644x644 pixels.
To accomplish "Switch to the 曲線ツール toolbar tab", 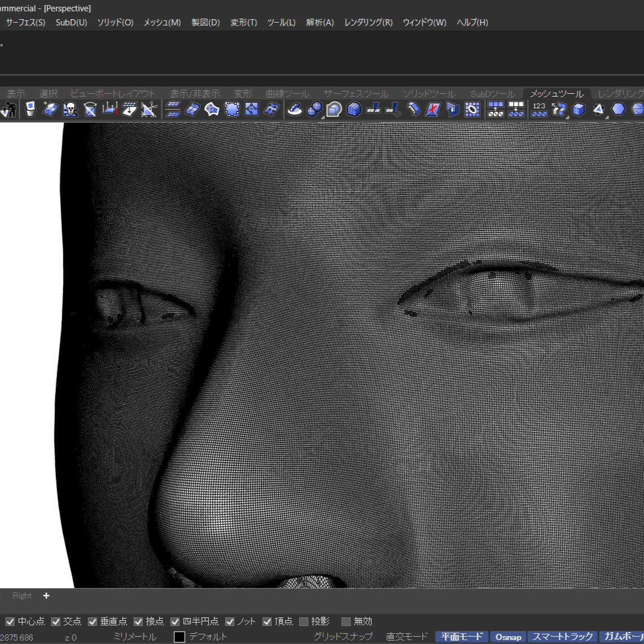I will (x=287, y=94).
